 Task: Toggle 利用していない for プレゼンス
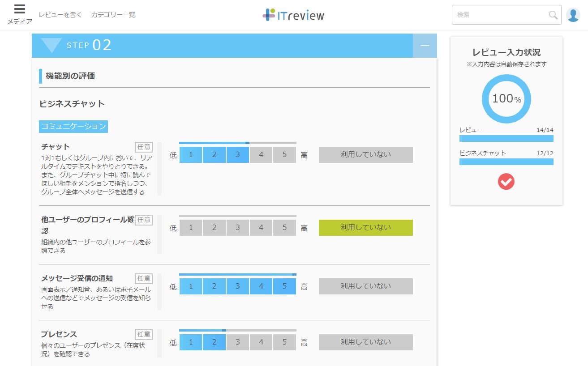tap(365, 342)
